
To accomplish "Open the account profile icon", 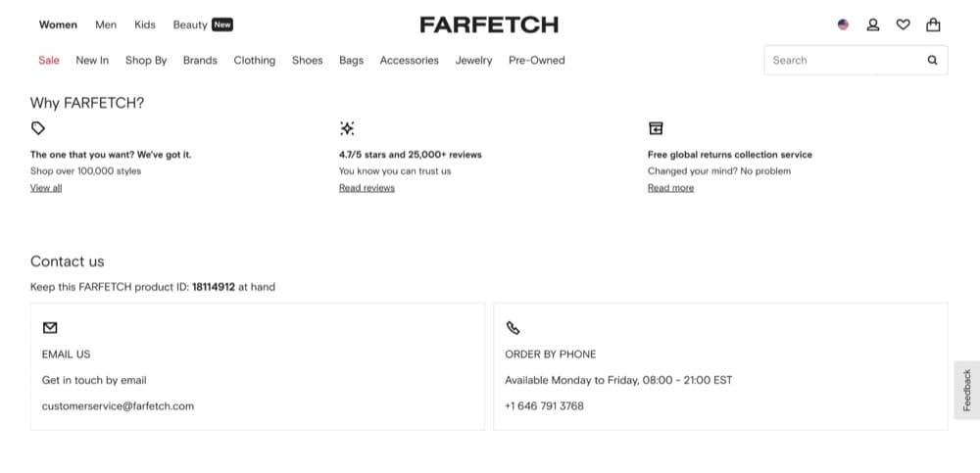I will click(873, 24).
